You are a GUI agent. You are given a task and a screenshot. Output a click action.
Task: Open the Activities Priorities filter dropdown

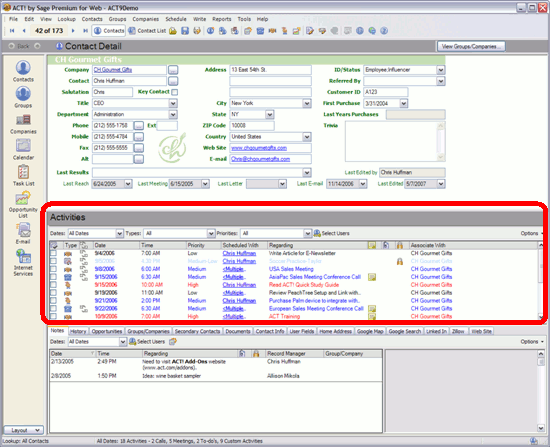(x=308, y=233)
